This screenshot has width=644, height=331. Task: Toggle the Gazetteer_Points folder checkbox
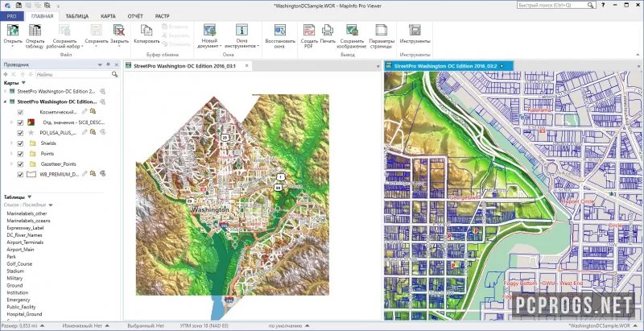(x=20, y=163)
